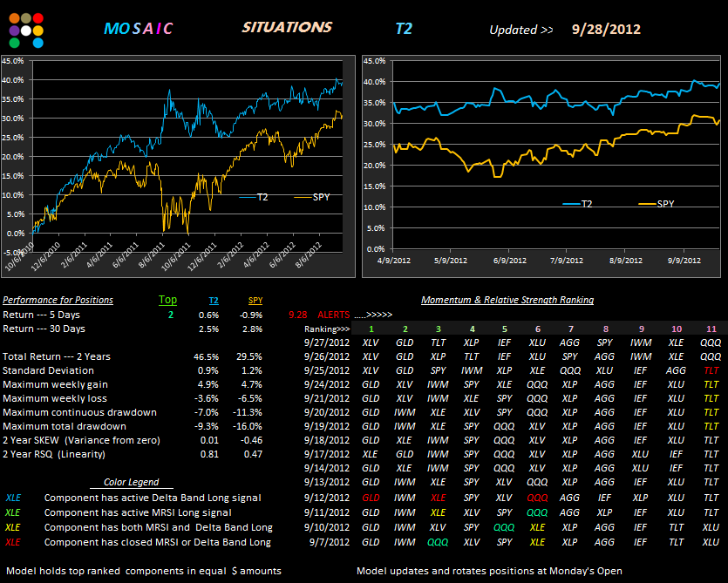Click the Performance for Positions heading
This screenshot has height=583, width=728.
58,300
